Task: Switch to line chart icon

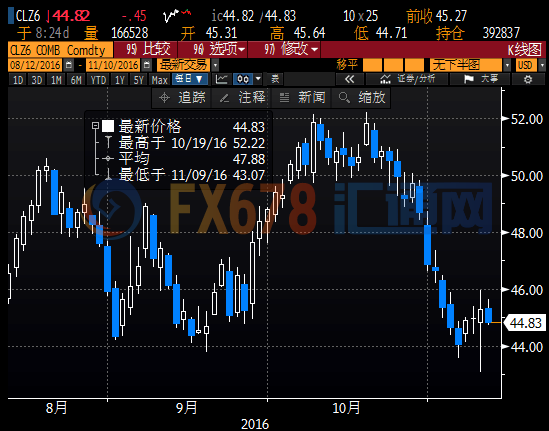Action: point(221,79)
